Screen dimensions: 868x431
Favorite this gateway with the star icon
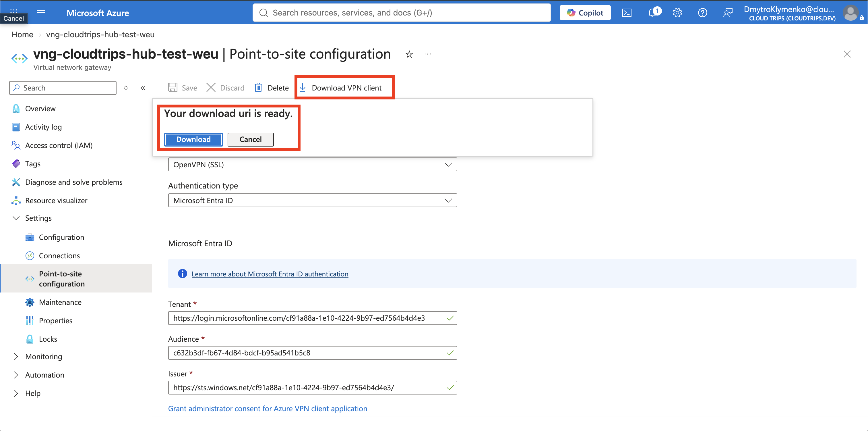click(409, 54)
